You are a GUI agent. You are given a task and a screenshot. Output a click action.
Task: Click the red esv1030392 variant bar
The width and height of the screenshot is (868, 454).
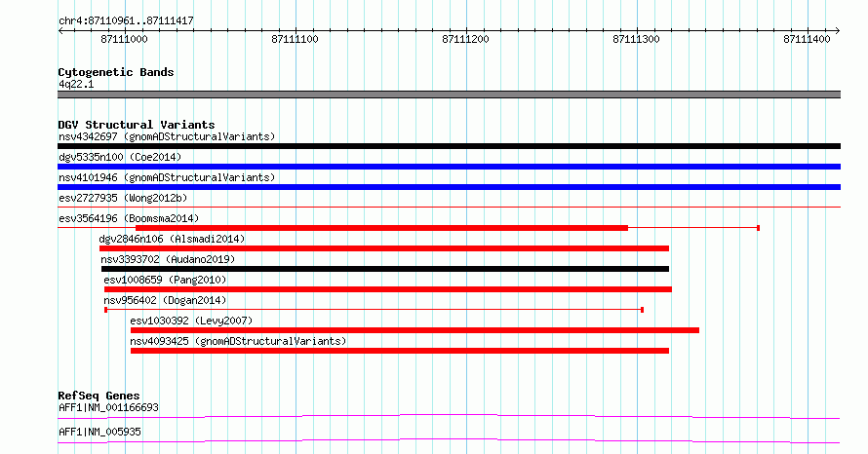(x=415, y=330)
